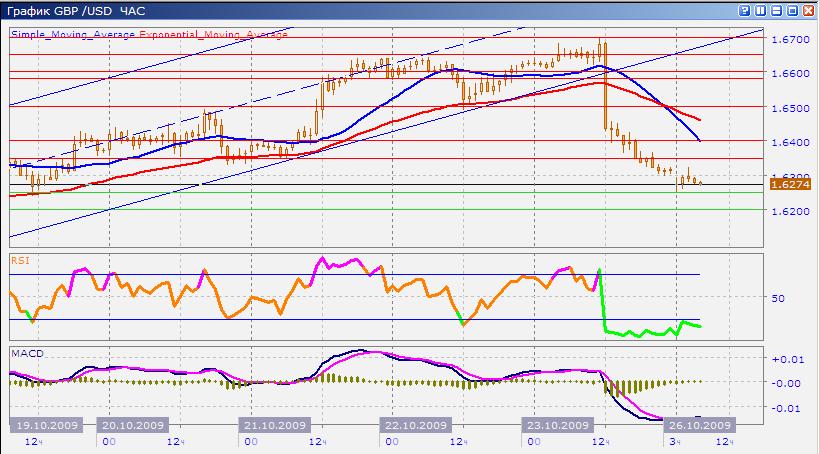Select the MACD indicator panel label
The height and width of the screenshot is (454, 820).
pos(25,353)
